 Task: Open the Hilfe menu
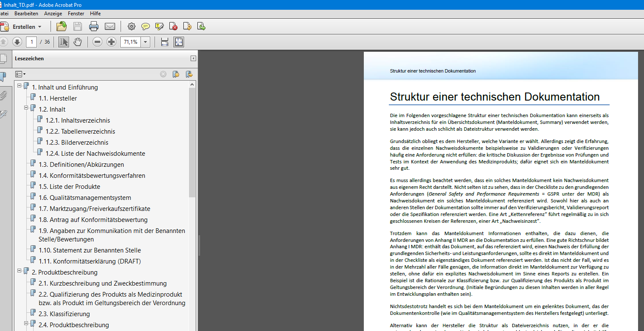(95, 14)
